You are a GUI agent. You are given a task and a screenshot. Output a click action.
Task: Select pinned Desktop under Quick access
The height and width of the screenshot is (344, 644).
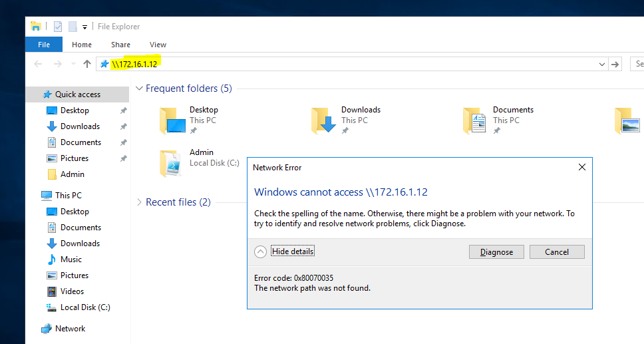(75, 110)
